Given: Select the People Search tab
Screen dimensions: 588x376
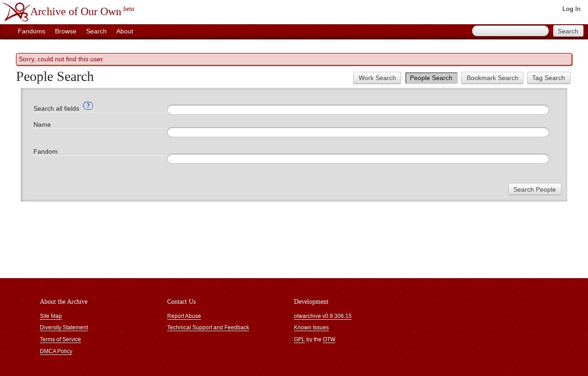Looking at the screenshot, I should coord(431,78).
